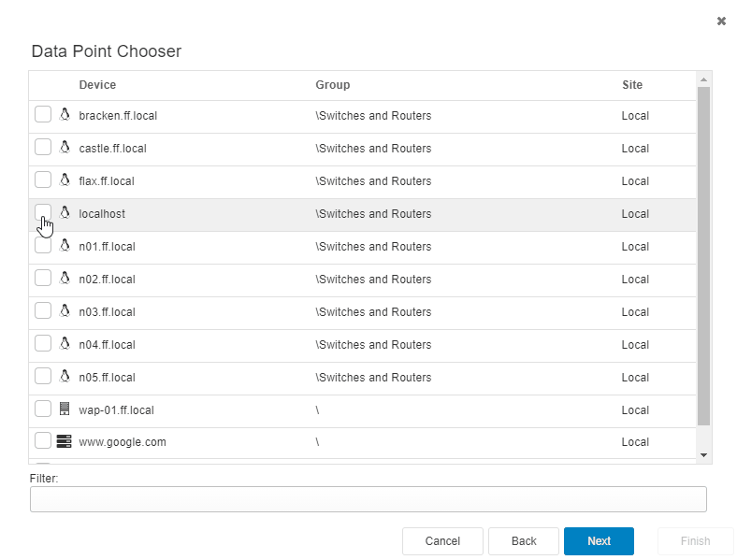This screenshot has width=737, height=560.
Task: Click the server rack icon for www.google.com
Action: (x=64, y=441)
